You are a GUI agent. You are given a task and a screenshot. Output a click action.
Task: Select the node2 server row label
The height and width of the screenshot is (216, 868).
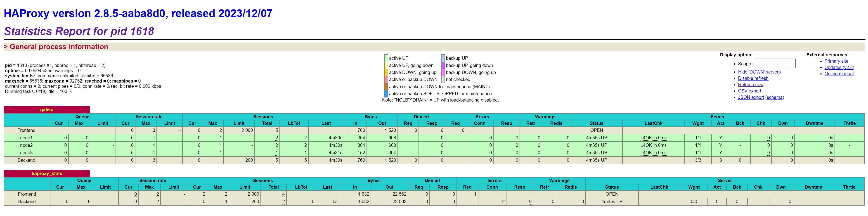[26, 145]
